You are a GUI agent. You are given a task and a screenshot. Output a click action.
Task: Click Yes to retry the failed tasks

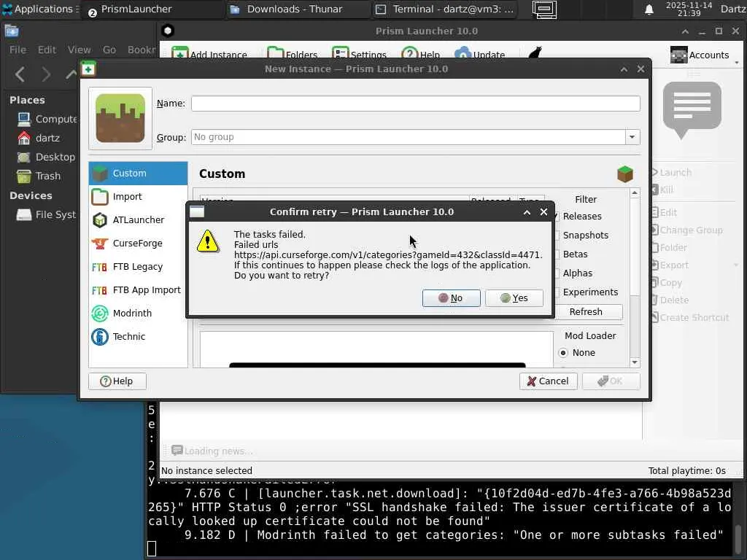point(514,298)
